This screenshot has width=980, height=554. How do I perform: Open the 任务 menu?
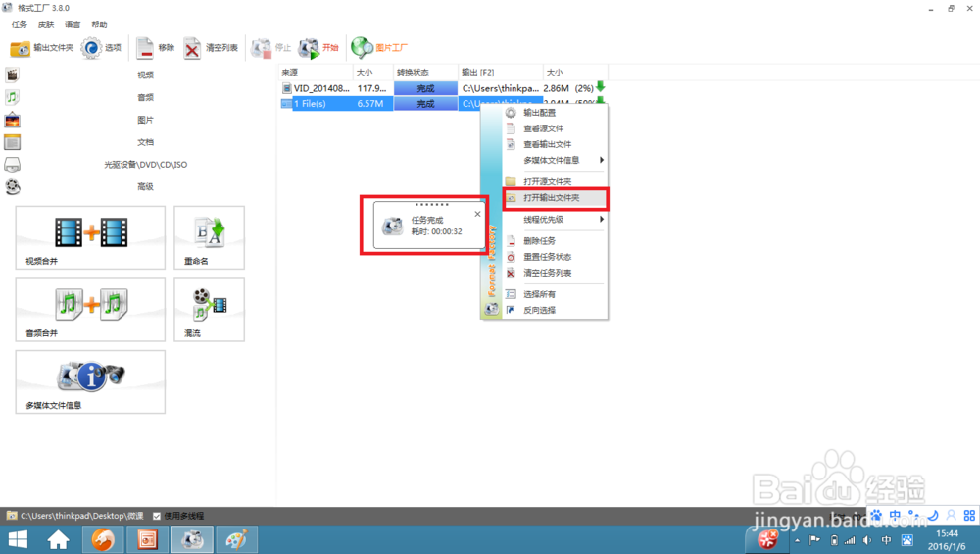(x=20, y=25)
